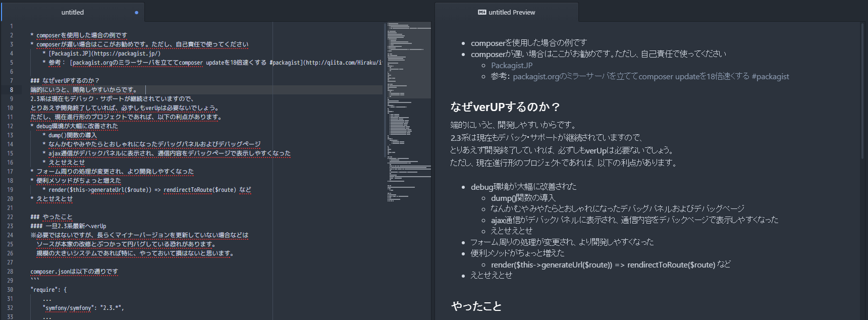Click the editor line starting '※必要ではないですが'
This screenshot has width=868, height=320.
139,235
